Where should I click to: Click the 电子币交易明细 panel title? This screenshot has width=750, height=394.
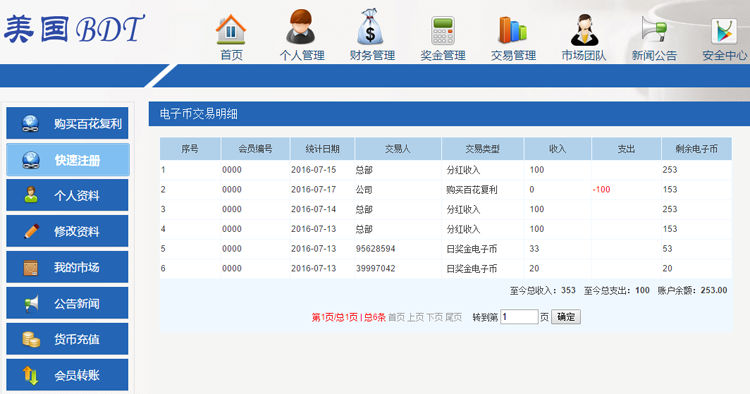tap(199, 114)
